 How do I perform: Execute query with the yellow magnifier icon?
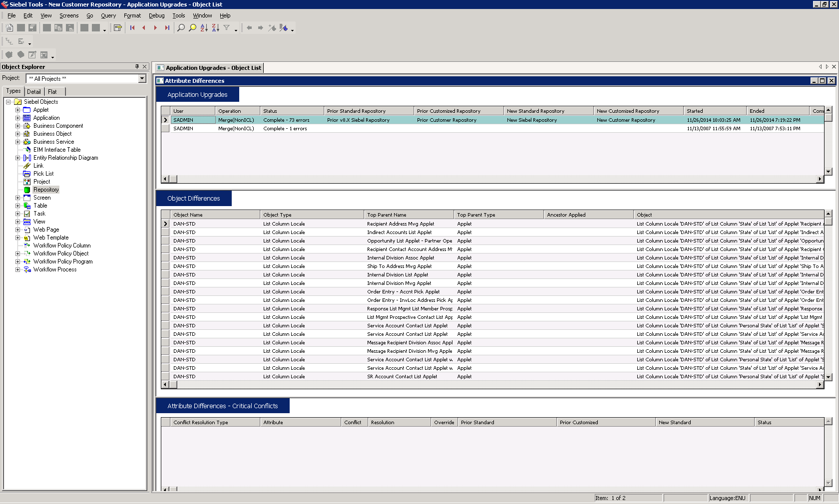click(193, 28)
